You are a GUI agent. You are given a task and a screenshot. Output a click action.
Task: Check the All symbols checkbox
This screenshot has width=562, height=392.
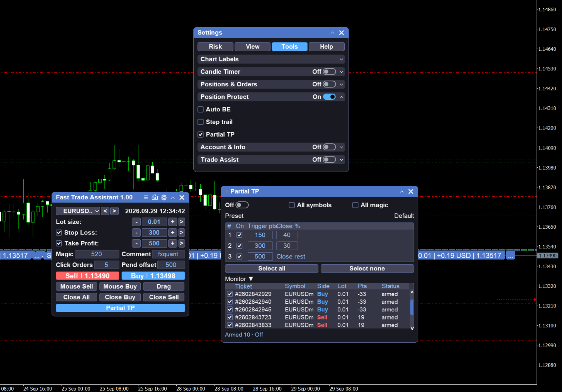point(292,205)
